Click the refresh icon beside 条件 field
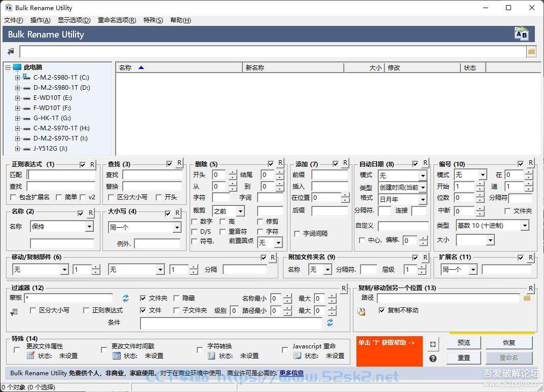Screen dimensions: 544x392 point(330,323)
